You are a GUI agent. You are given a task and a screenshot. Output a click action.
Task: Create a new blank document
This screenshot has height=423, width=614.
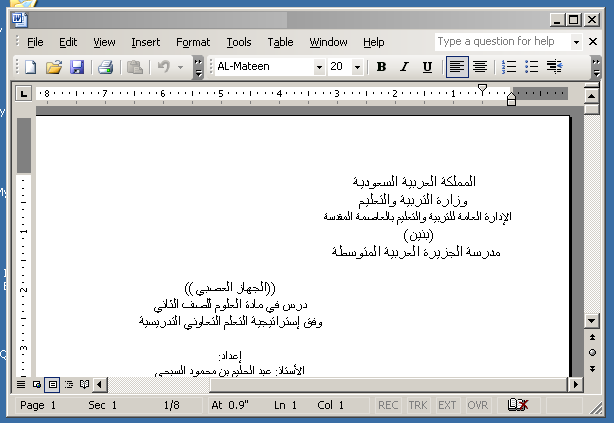click(x=31, y=67)
